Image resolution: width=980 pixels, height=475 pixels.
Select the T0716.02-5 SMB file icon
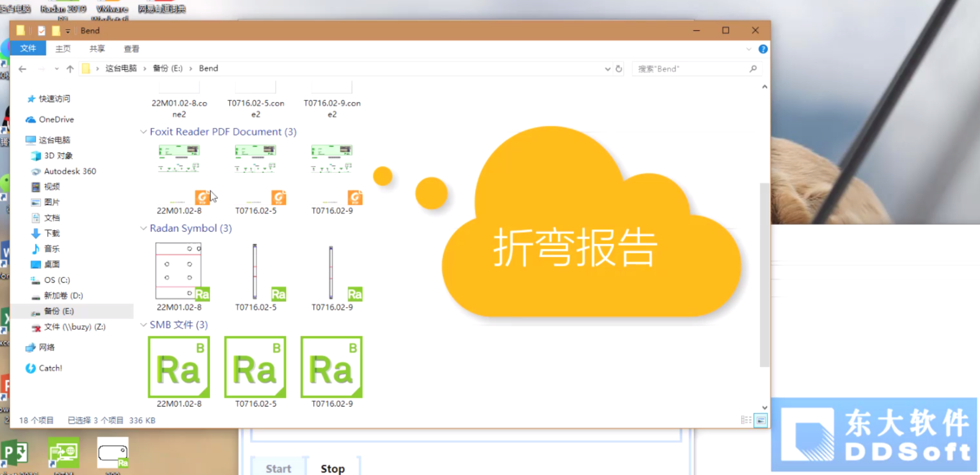coord(255,367)
